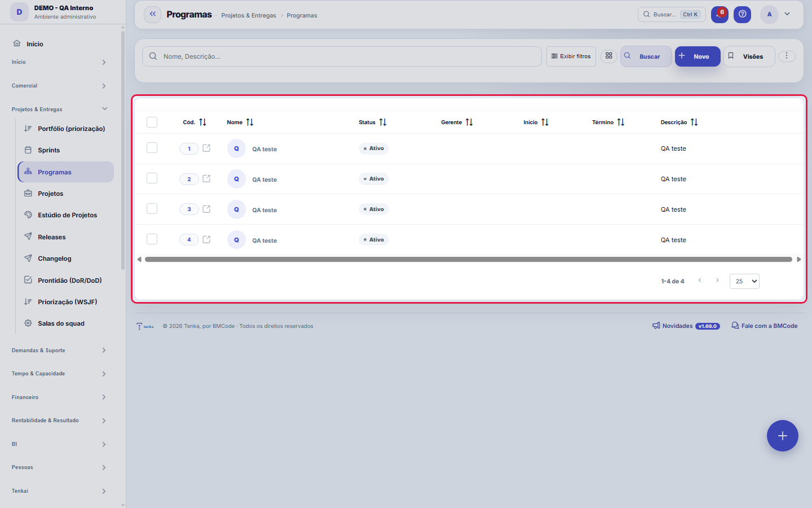This screenshot has height=508, width=812.
Task: Expand the Demandas & Suporte section
Action: coord(59,351)
